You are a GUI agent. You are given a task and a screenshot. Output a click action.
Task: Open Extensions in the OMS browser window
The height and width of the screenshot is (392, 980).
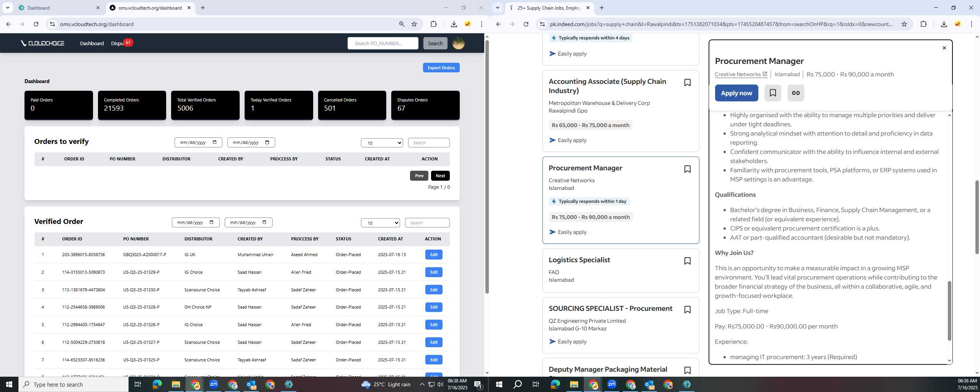433,24
